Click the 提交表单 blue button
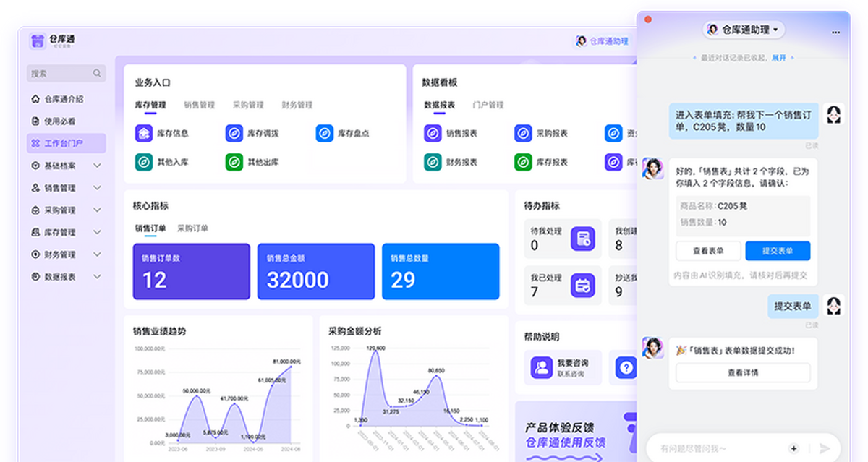This screenshot has width=868, height=462. coord(778,251)
